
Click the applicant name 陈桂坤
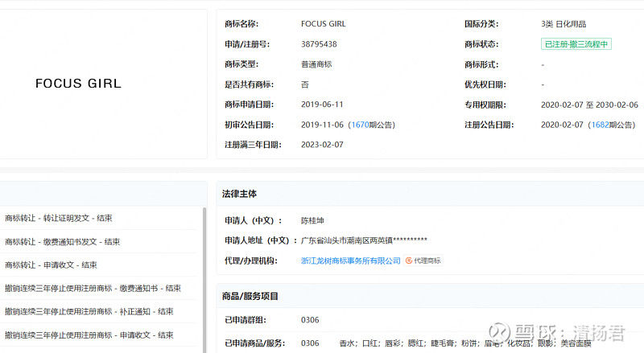312,220
